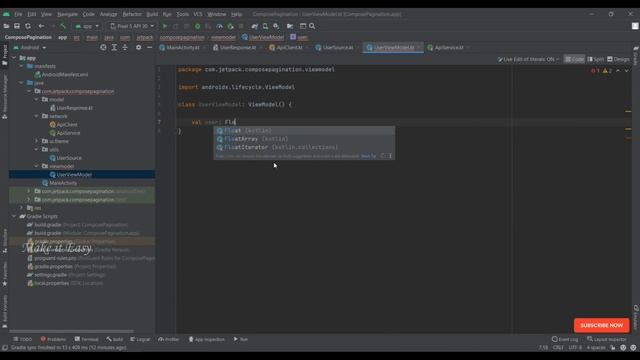Click Sync Project with Gradle Files elephant
The image size is (640, 360).
[x=254, y=26]
